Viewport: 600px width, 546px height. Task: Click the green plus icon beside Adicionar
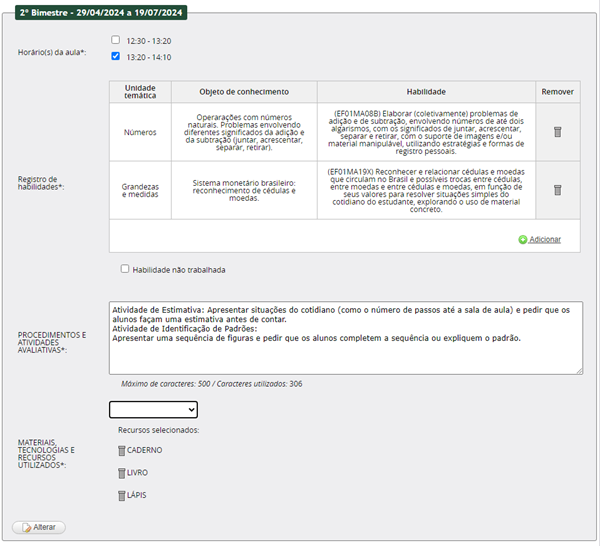coord(522,240)
